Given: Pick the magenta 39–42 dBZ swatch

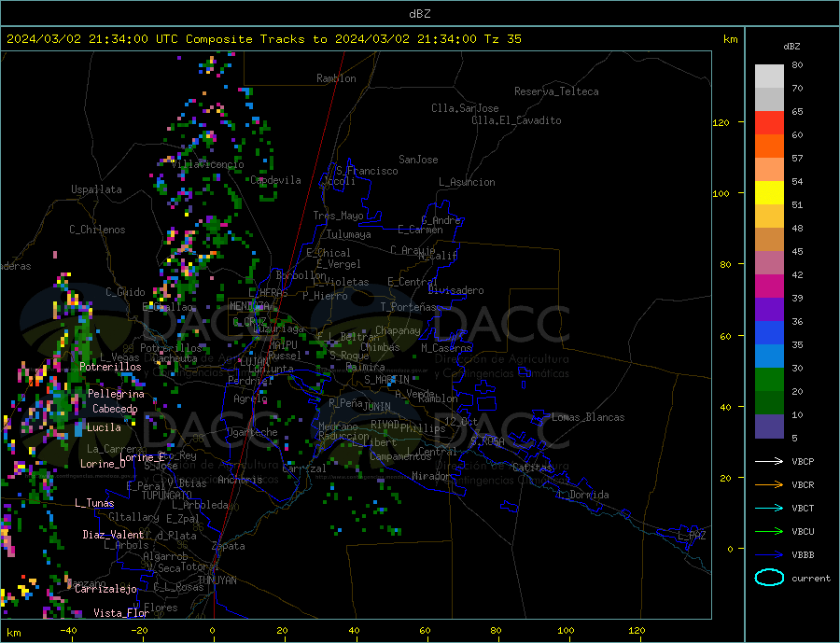Looking at the screenshot, I should coord(769,287).
